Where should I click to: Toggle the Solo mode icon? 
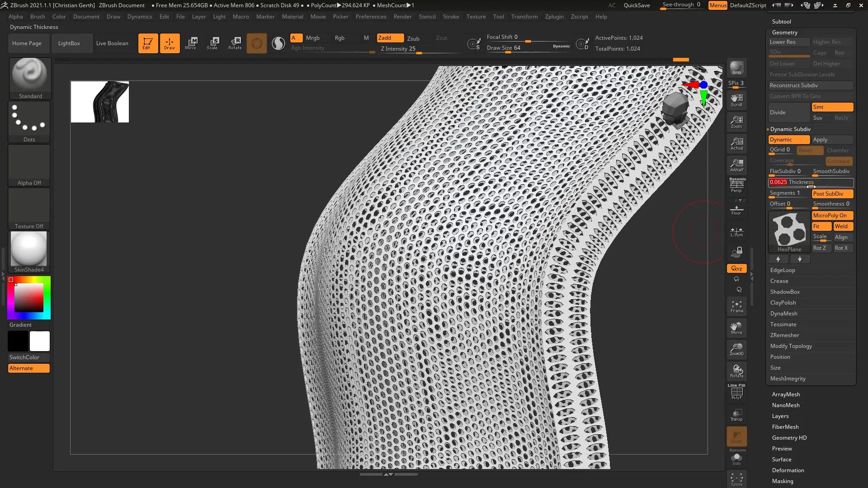[736, 458]
